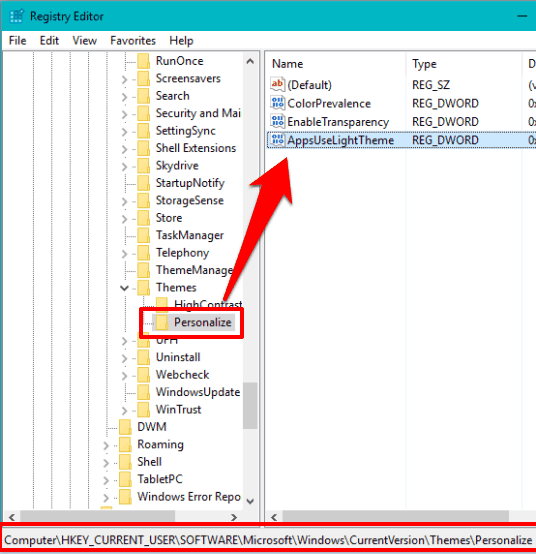Click REG_SZ type of (Default)
The image size is (536, 554).
pos(431,85)
